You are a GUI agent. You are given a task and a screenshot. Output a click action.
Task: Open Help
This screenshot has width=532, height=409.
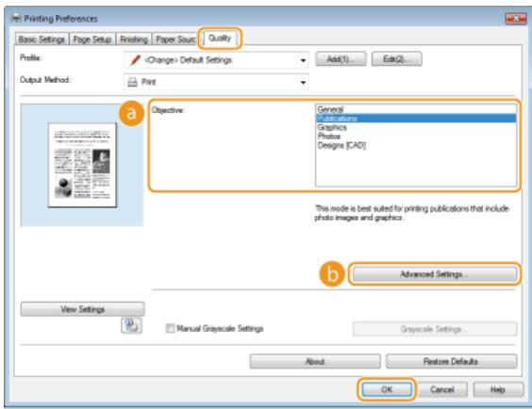(498, 390)
